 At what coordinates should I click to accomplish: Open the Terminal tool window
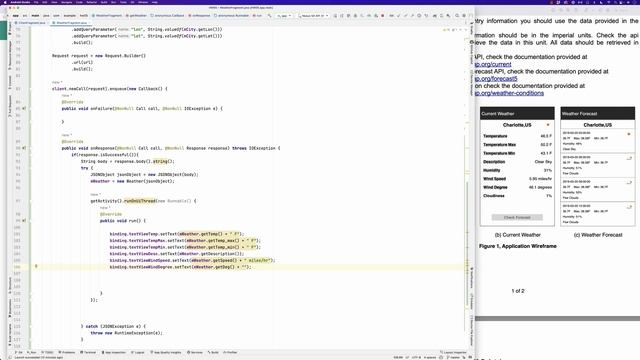coord(88,352)
